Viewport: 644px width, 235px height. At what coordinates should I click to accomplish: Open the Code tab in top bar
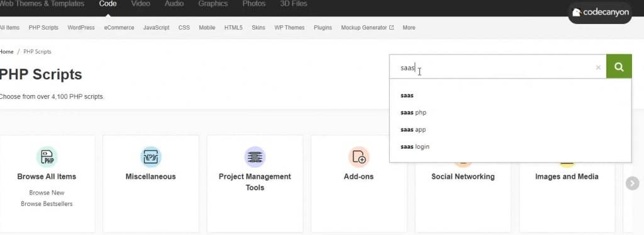(x=108, y=4)
